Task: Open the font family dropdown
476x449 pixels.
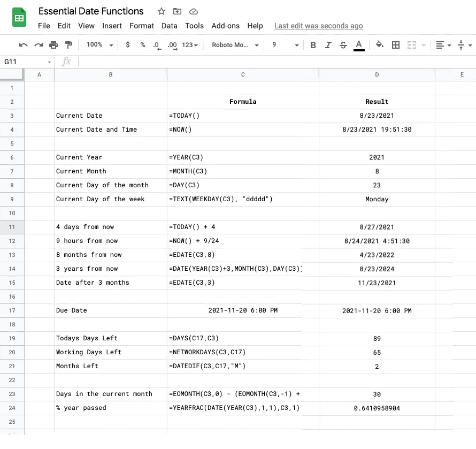Action: [234, 45]
